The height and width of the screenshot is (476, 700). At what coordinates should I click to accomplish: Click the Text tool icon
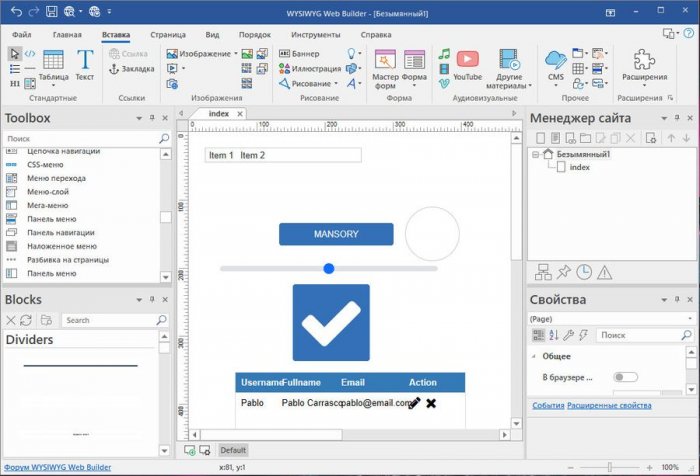coord(85,62)
